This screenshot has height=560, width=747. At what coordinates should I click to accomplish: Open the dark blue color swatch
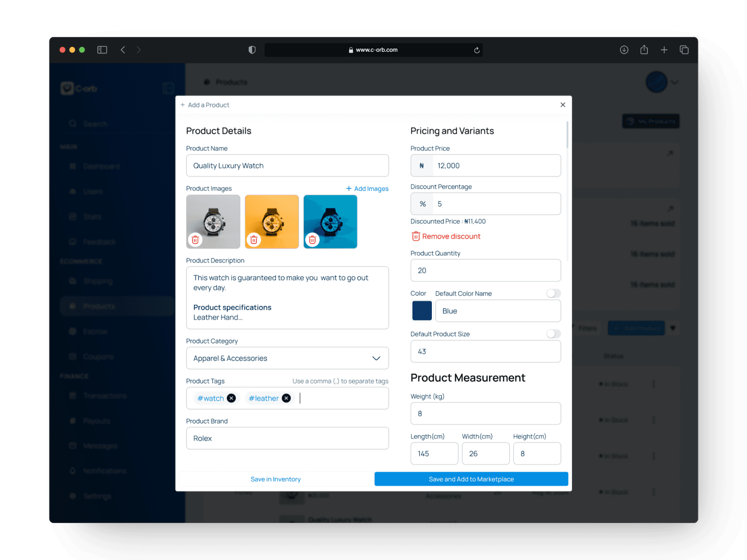pos(422,311)
